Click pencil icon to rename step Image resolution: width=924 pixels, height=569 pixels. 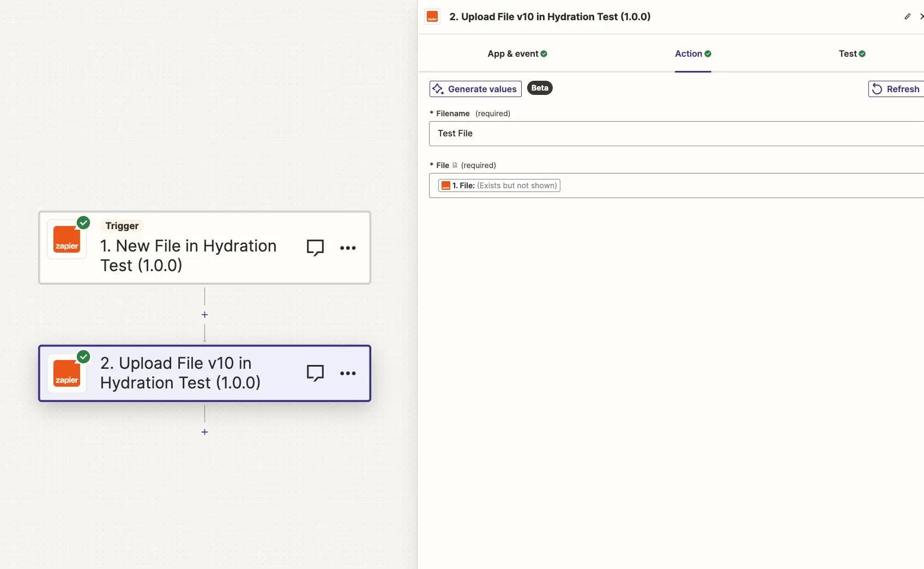point(907,16)
